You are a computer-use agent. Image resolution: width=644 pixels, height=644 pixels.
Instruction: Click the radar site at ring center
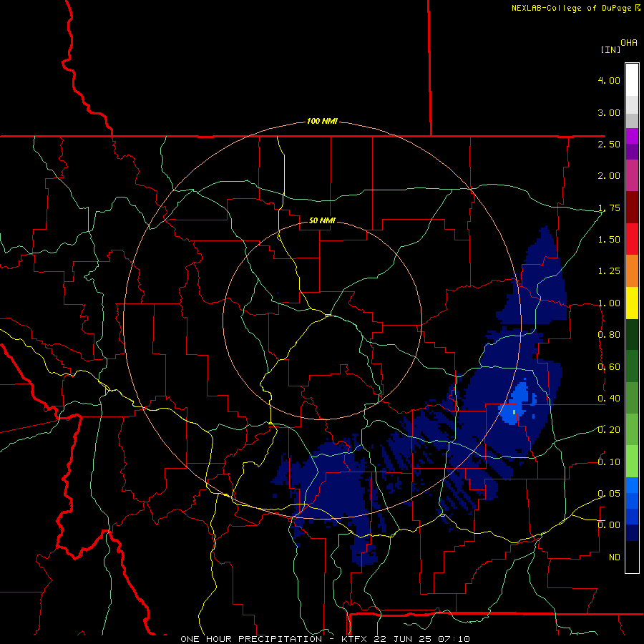tap(322, 321)
